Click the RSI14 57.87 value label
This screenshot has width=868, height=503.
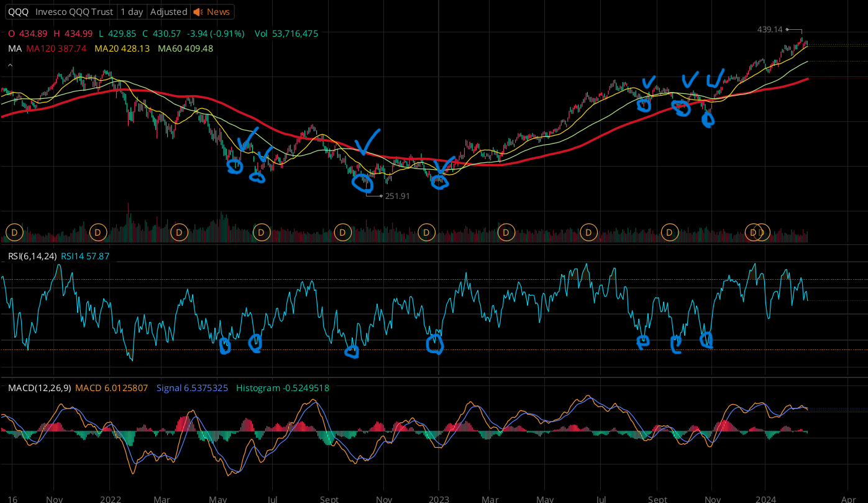coord(85,256)
